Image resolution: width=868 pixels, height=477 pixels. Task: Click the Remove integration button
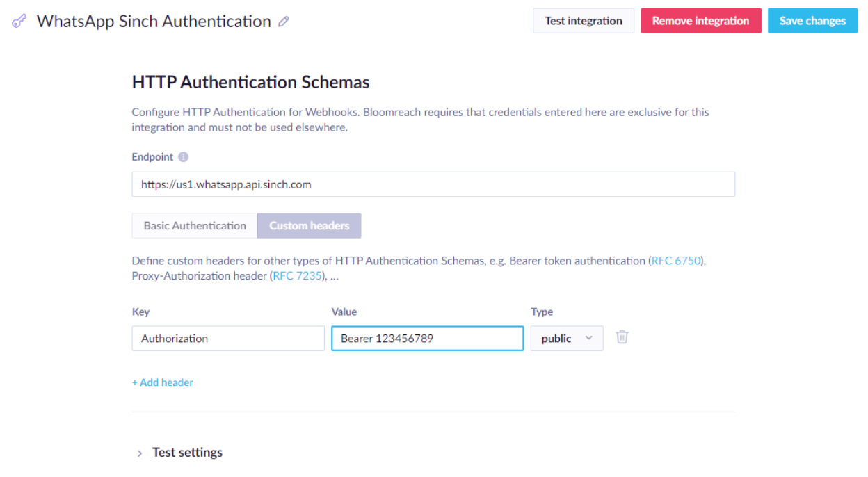click(x=700, y=21)
